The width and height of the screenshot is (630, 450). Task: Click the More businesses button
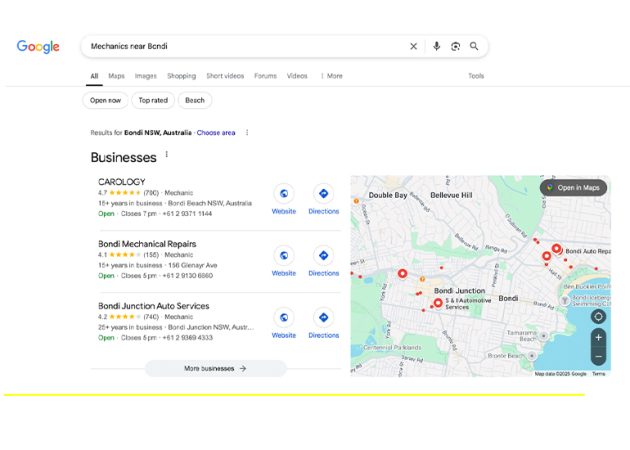216,368
